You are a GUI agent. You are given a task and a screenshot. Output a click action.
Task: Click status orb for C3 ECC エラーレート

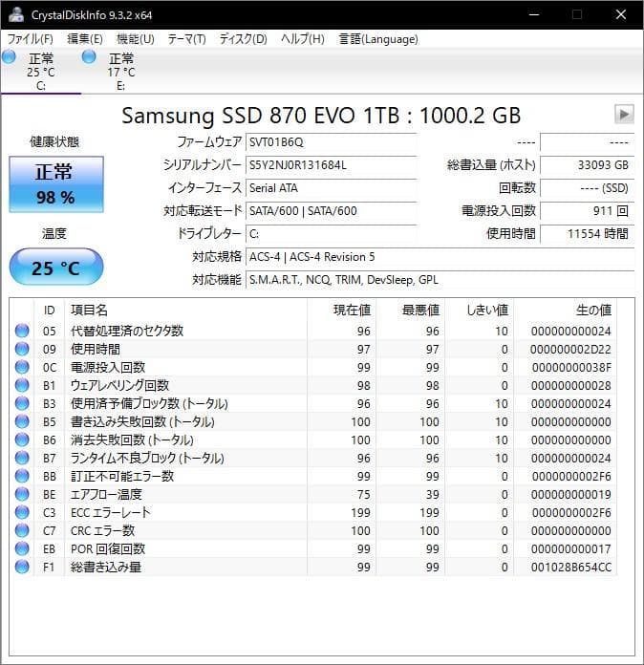tap(22, 512)
